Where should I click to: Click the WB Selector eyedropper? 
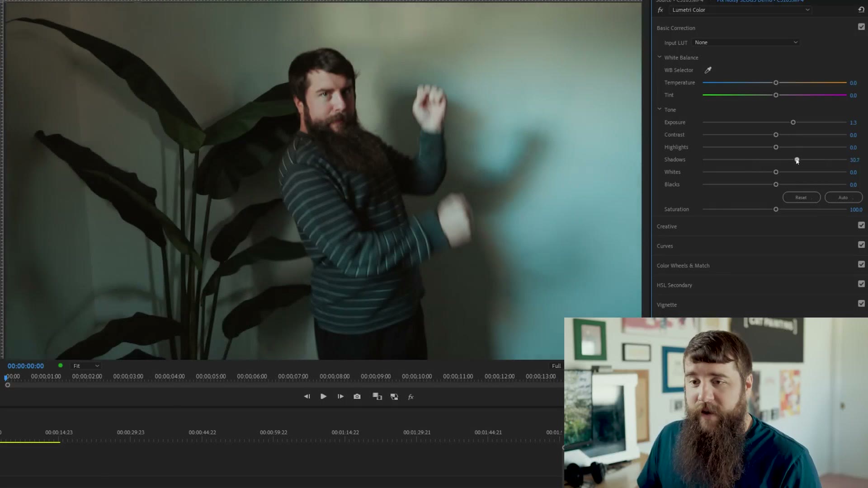[708, 70]
